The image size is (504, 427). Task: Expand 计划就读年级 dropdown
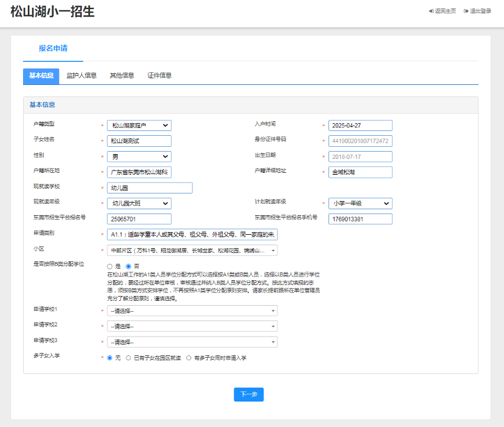(x=360, y=204)
